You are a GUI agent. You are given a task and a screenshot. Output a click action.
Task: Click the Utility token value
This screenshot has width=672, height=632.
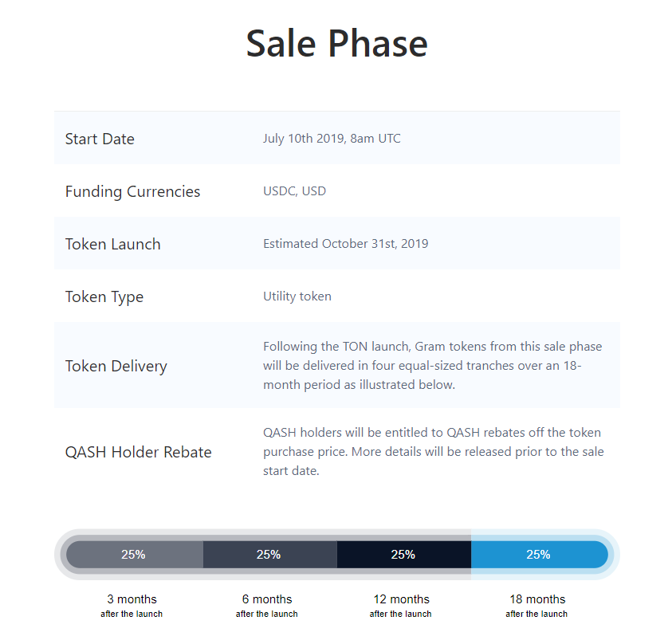[x=297, y=296]
